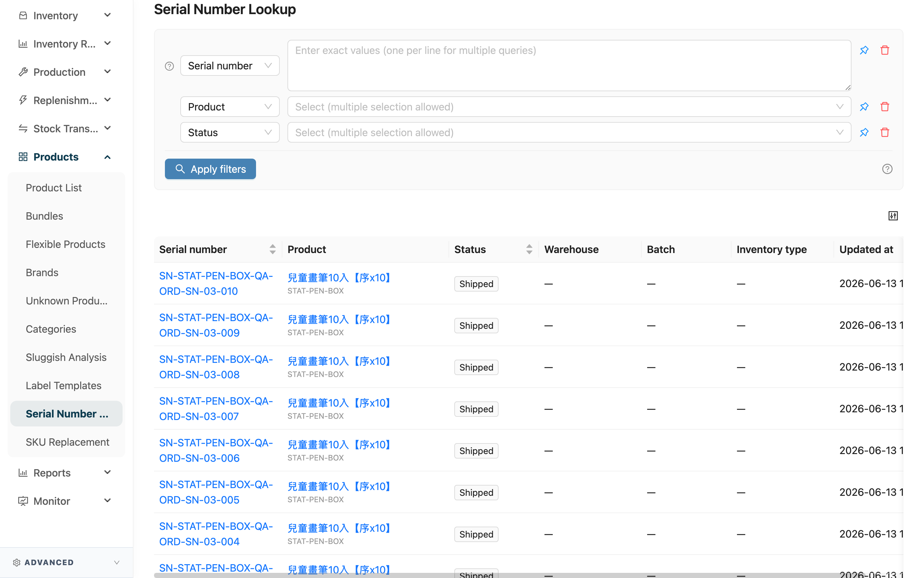Open help icon beside Serial number filter
The height and width of the screenshot is (578, 924).
[x=169, y=66]
